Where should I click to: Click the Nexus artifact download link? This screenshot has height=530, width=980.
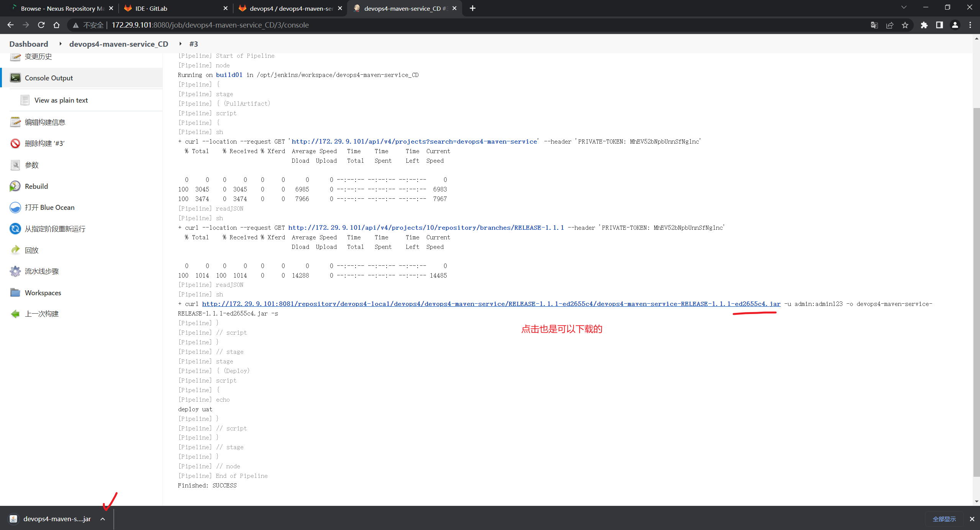490,304
